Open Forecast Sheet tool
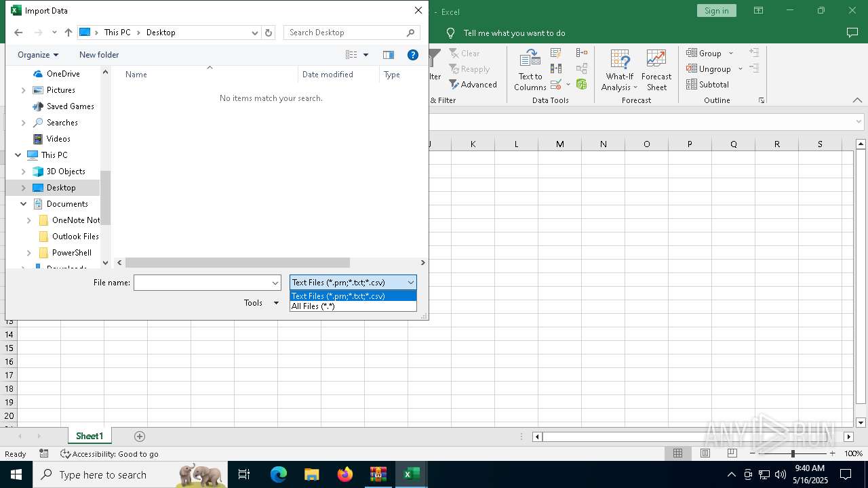 (x=656, y=70)
